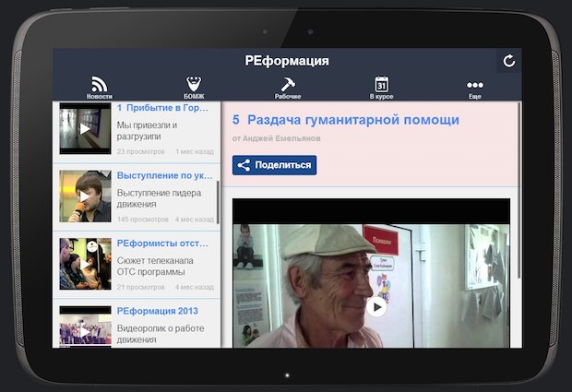Open the БОМЖ section icon
The height and width of the screenshot is (392, 572).
coord(194,88)
